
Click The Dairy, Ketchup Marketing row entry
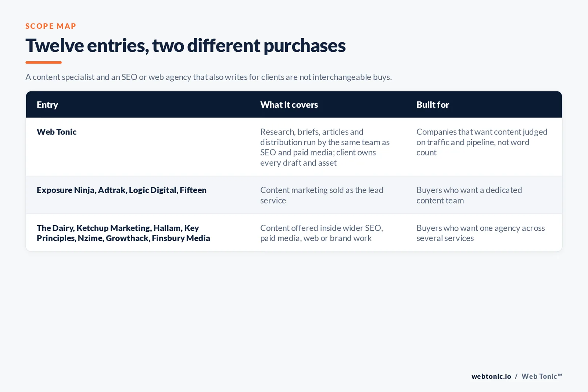point(123,233)
